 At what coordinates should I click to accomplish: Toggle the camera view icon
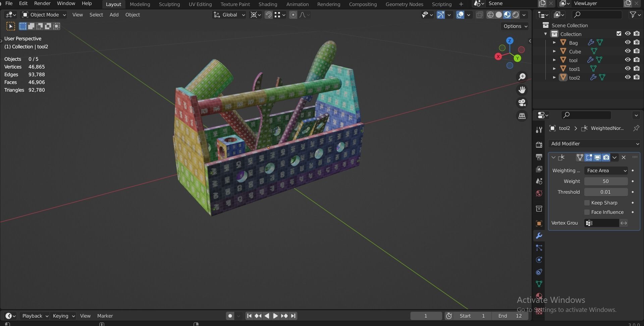point(522,103)
